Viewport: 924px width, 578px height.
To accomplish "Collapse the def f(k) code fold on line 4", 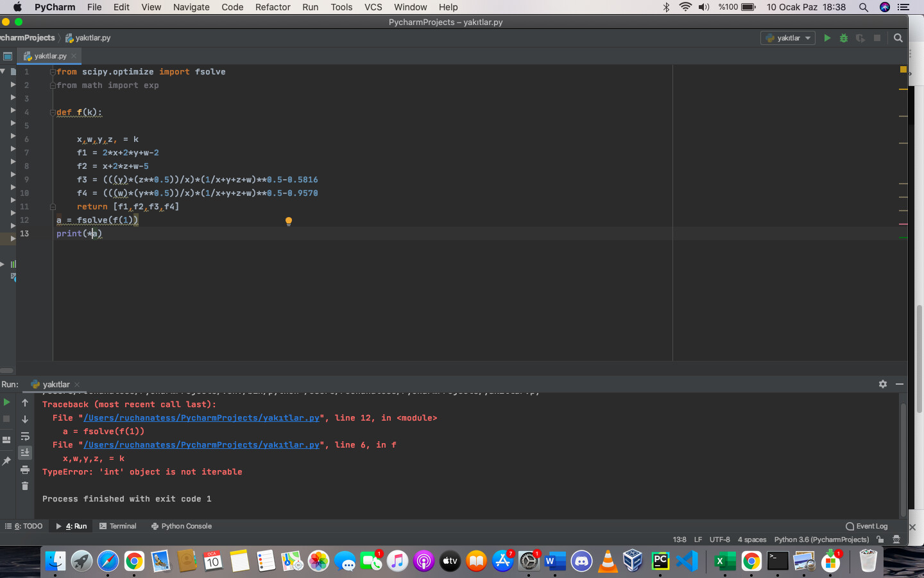I will pyautogui.click(x=53, y=112).
